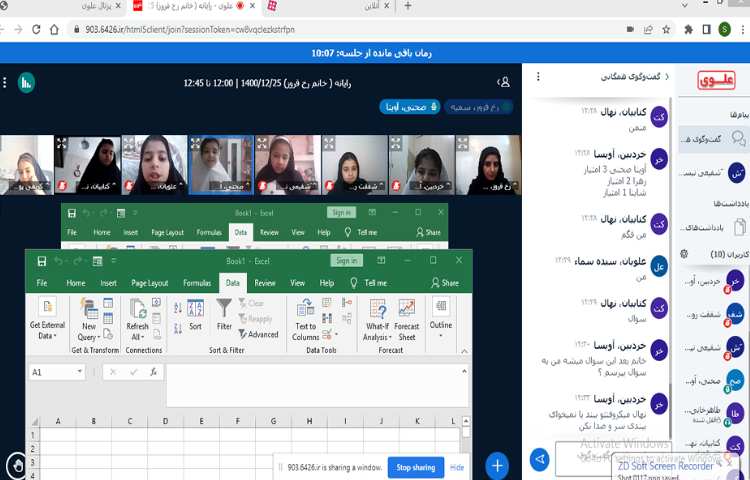
Task: Open Data Validation dropdown arrow in Data Tools
Action: pos(336,334)
